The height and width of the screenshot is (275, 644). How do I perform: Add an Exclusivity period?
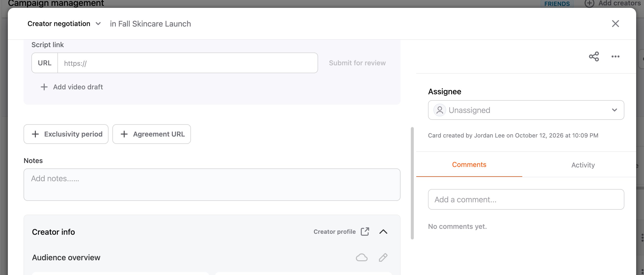coord(66,134)
